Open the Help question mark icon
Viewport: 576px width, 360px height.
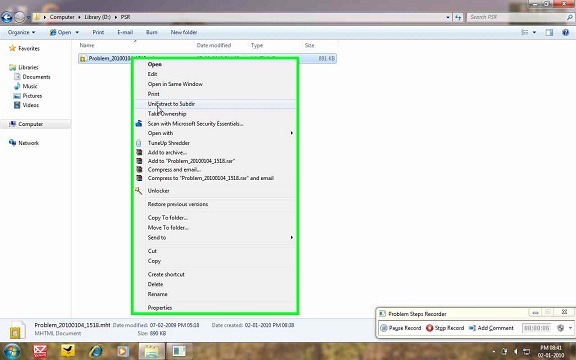tap(565, 32)
